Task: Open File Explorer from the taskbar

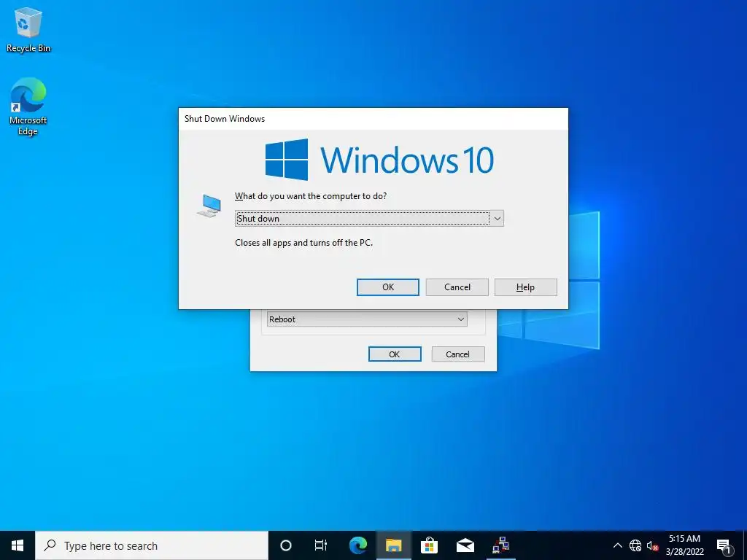Action: (x=393, y=545)
